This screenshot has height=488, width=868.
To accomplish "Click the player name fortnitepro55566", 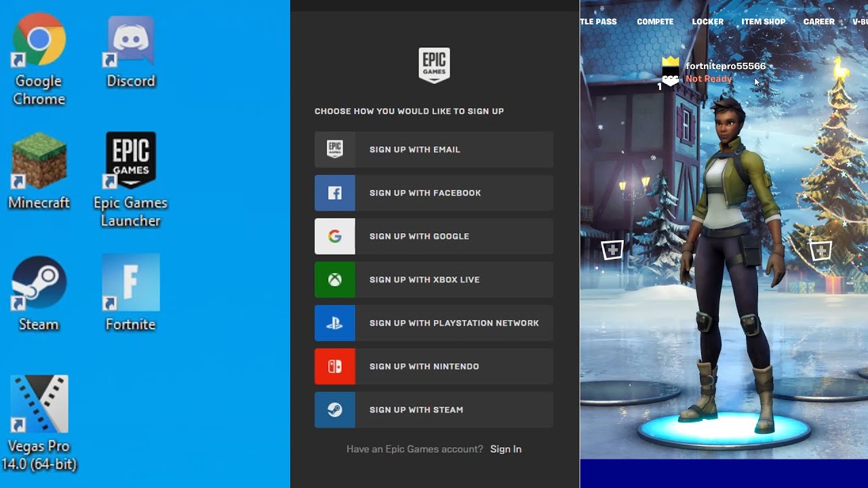I will (726, 66).
